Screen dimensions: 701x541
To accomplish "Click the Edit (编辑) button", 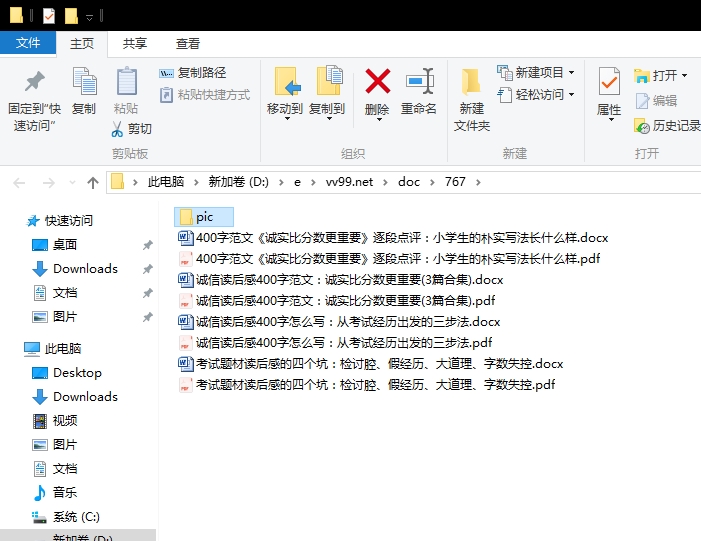I will click(656, 101).
